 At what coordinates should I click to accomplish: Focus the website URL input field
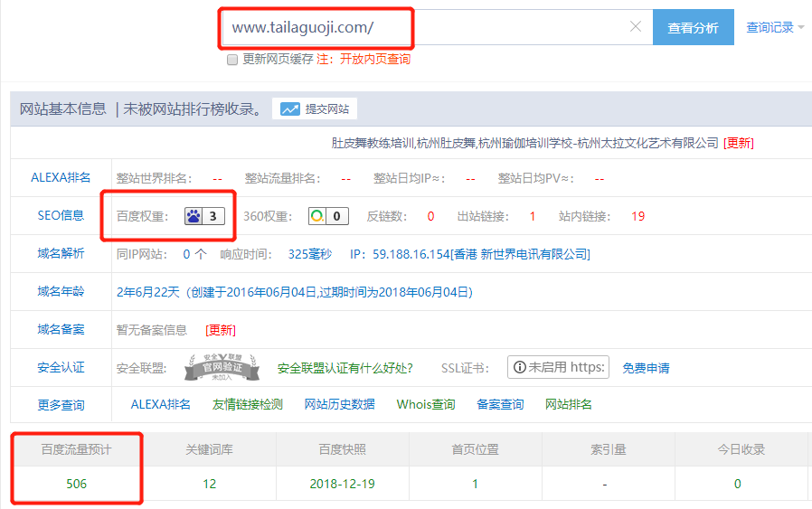437,27
